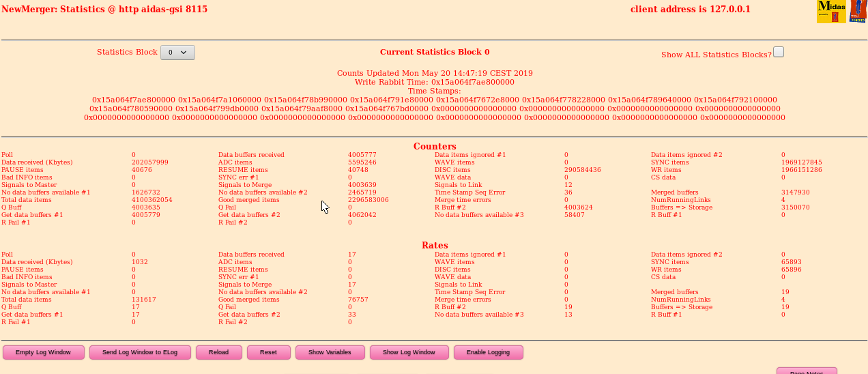Viewport: 868px width, 374px height.
Task: Click the Signals to Link count 12
Action: (568, 185)
